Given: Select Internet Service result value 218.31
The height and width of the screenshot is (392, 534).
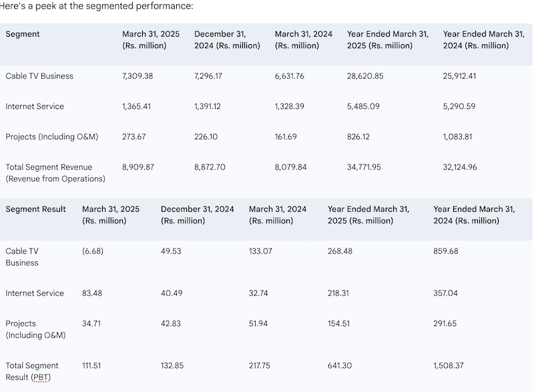Looking at the screenshot, I should click(338, 293).
